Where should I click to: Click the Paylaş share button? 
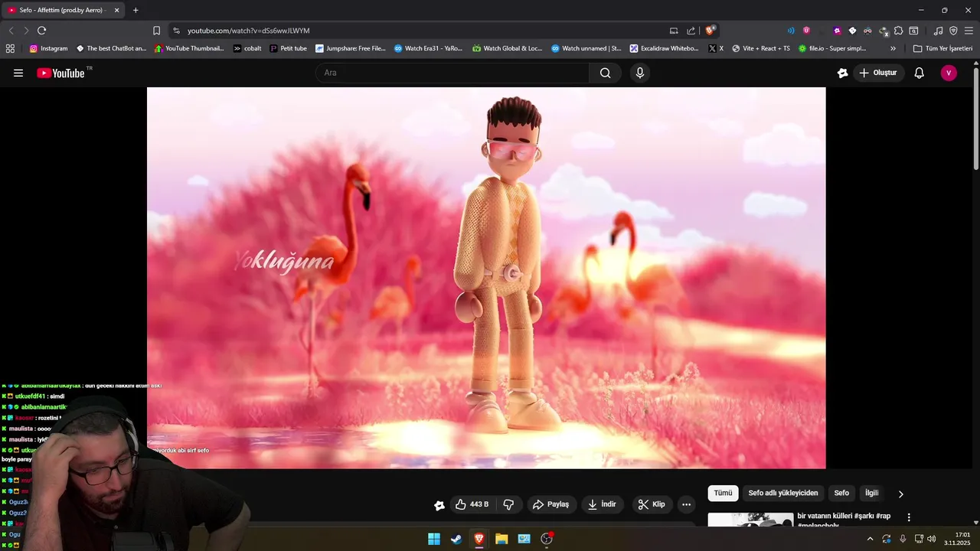click(x=550, y=504)
